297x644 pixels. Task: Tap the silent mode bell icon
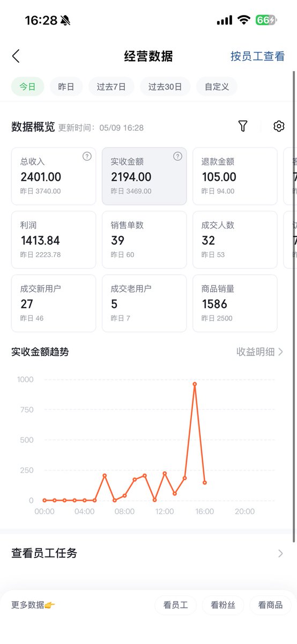[65, 20]
